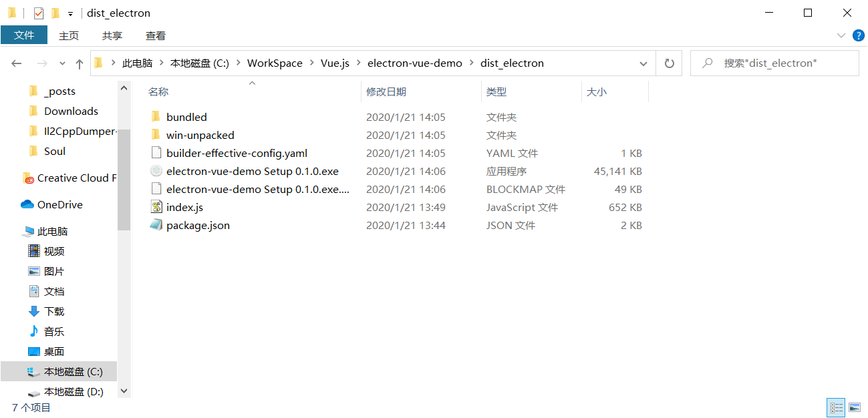The width and height of the screenshot is (868, 418).
Task: Open the 文件 menu tab
Action: [24, 35]
